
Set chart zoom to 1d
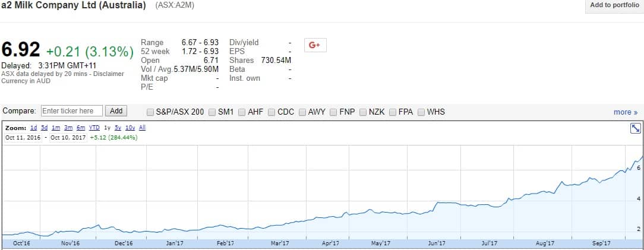(x=34, y=128)
